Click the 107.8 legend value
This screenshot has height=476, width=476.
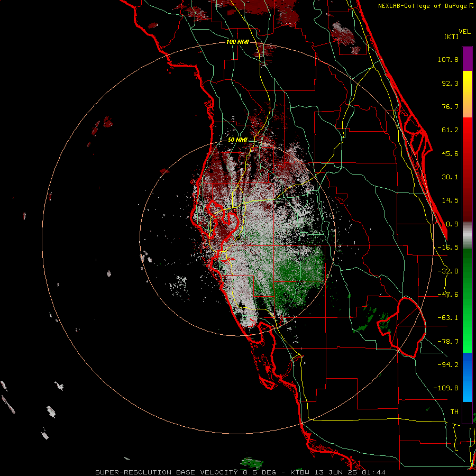pos(448,59)
